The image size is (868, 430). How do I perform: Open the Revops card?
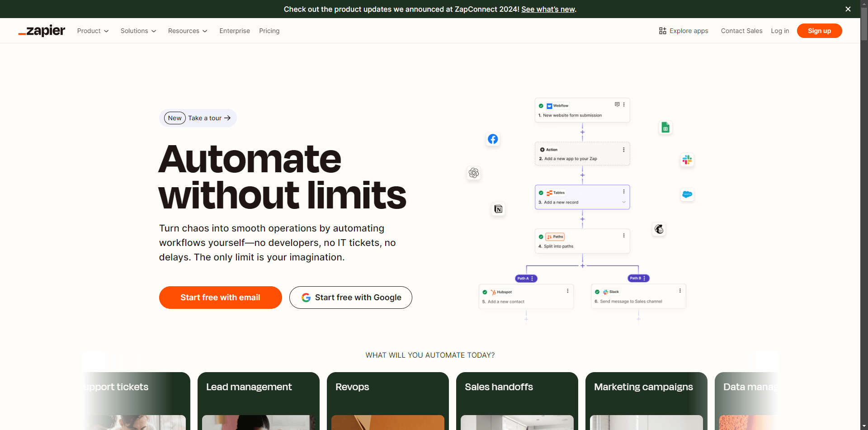[388, 401]
